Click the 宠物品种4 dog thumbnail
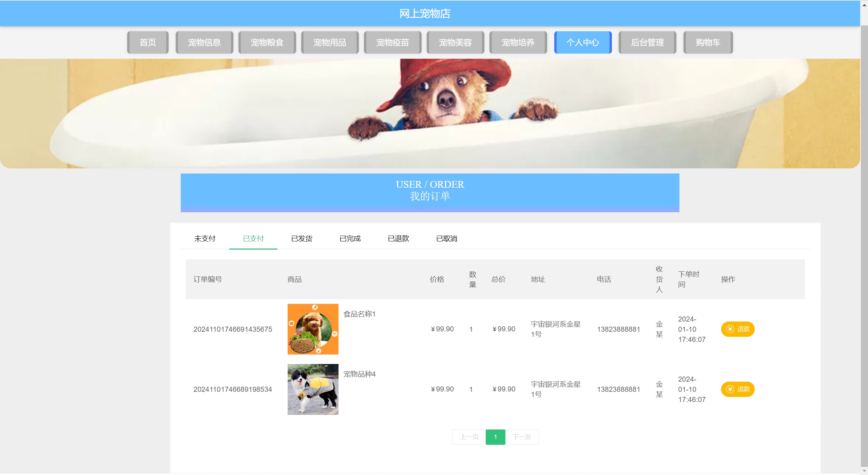This screenshot has width=868, height=475. (313, 389)
